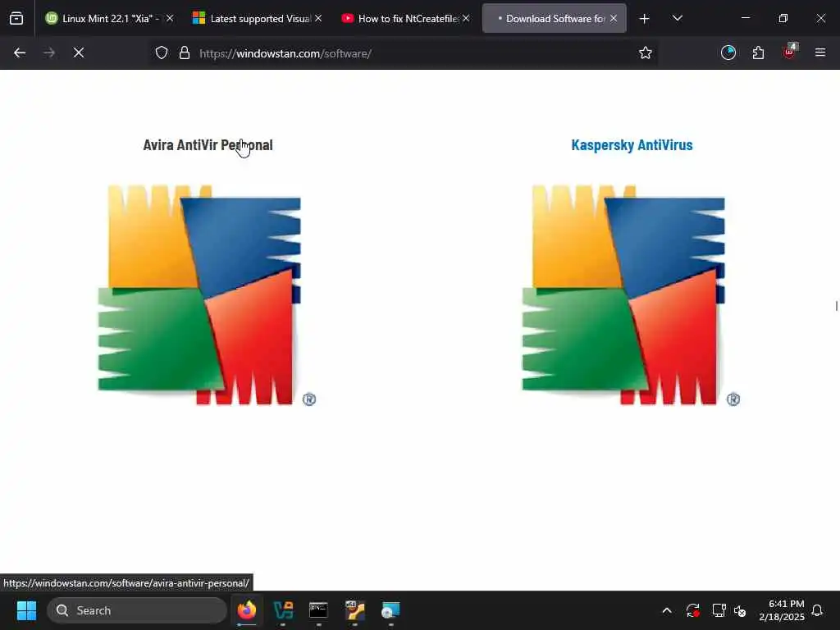840x630 pixels.
Task: Show site security padlock information
Action: (x=185, y=53)
